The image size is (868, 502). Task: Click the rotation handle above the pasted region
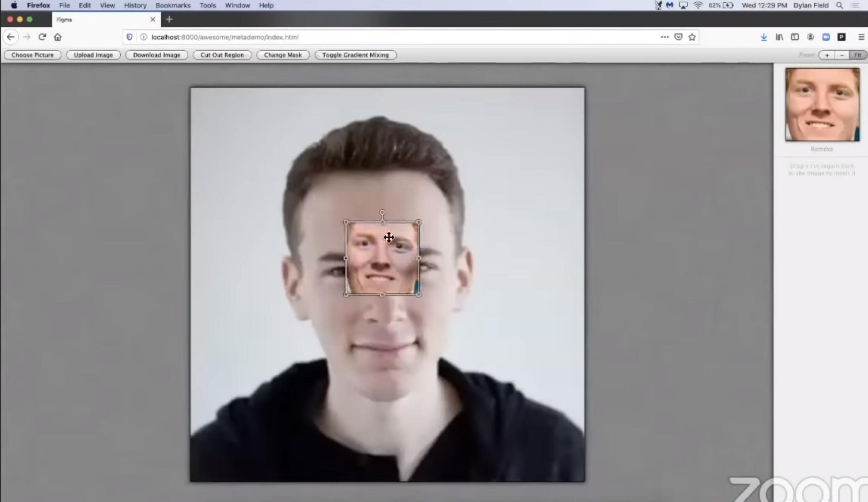(382, 212)
